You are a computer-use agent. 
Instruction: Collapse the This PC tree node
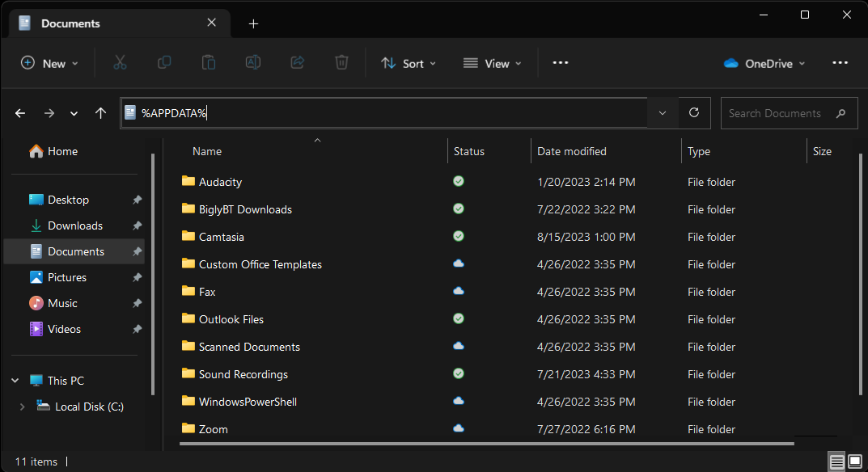(15, 381)
